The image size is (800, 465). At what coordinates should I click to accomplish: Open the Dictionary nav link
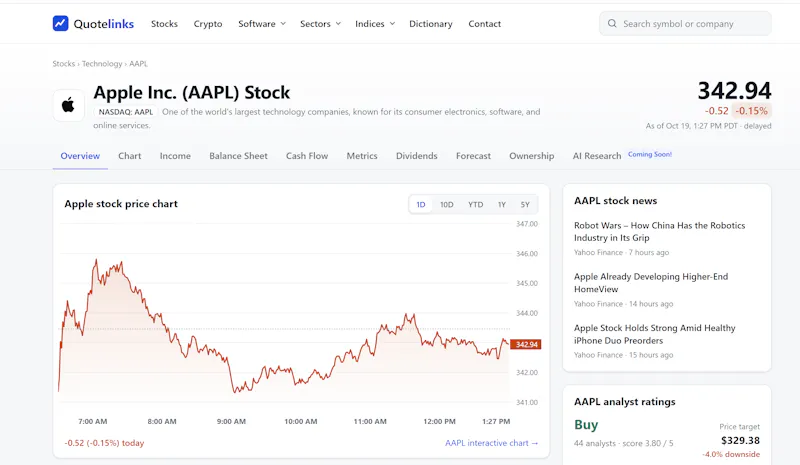pyautogui.click(x=431, y=23)
